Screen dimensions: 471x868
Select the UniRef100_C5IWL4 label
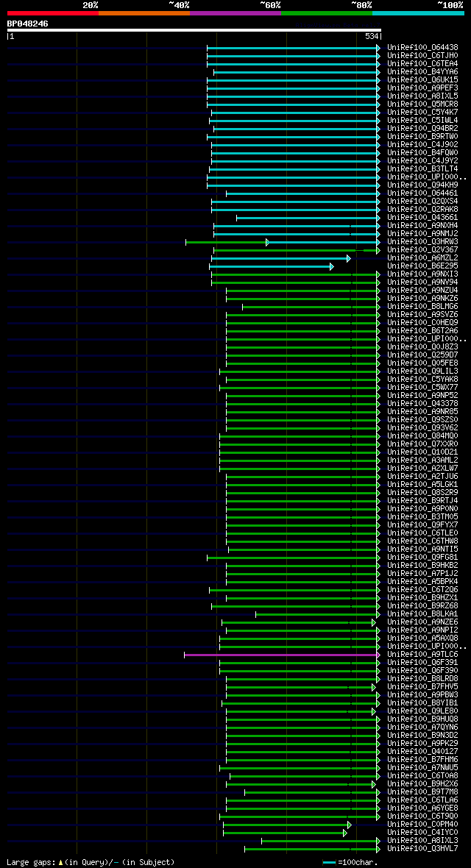point(422,121)
